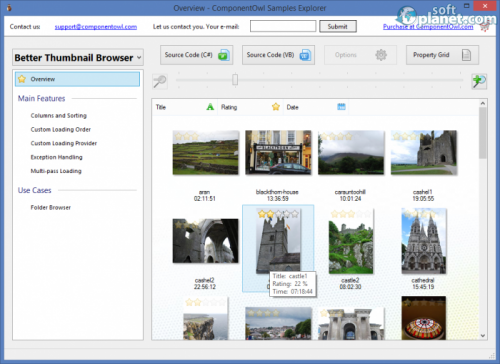This screenshot has width=500, height=364.
Task: Select the cashel1 ruins thumbnail
Action: pos(424,152)
